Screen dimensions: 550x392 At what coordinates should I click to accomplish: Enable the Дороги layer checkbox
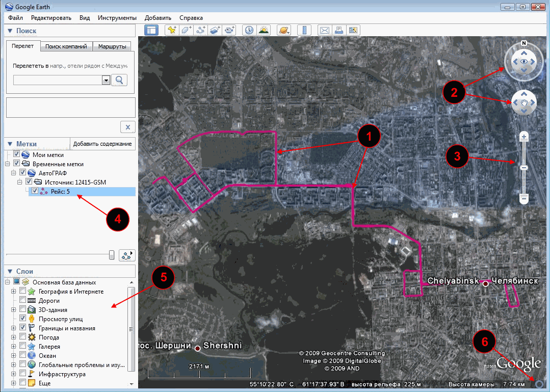click(23, 301)
